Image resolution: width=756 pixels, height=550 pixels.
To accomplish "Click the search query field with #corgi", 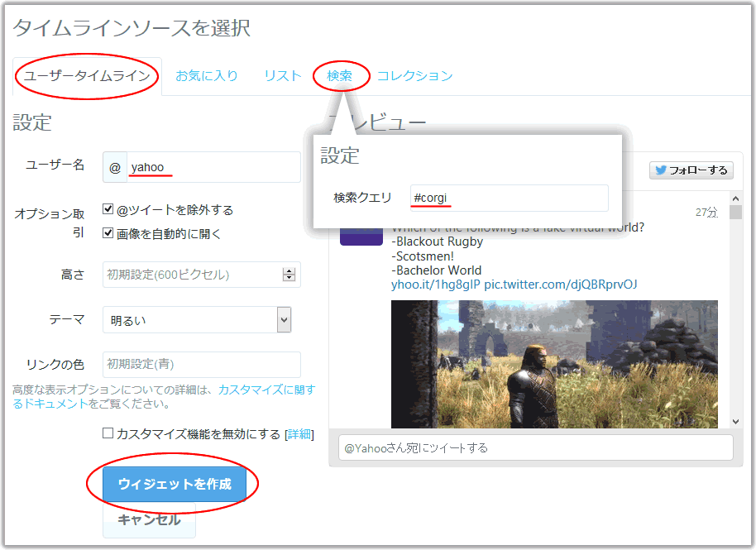I will (508, 198).
